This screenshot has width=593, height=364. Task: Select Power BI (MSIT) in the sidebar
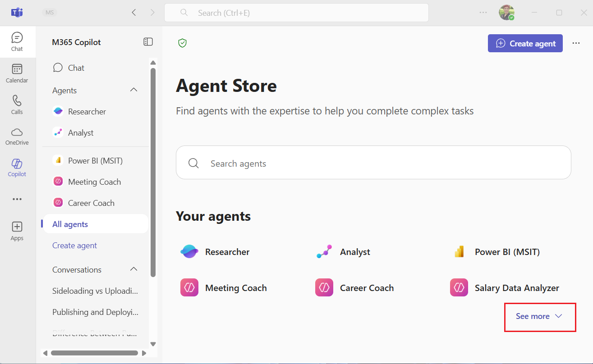[x=96, y=160]
